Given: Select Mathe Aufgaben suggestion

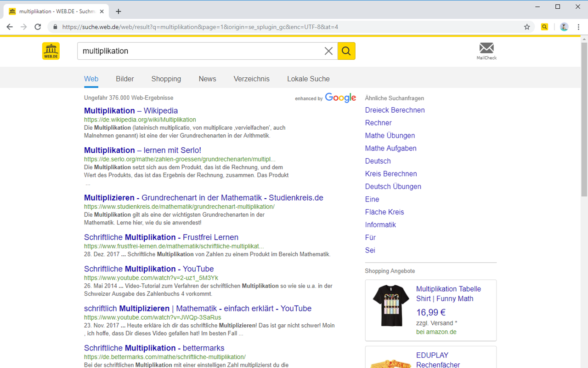Looking at the screenshot, I should click(x=391, y=148).
